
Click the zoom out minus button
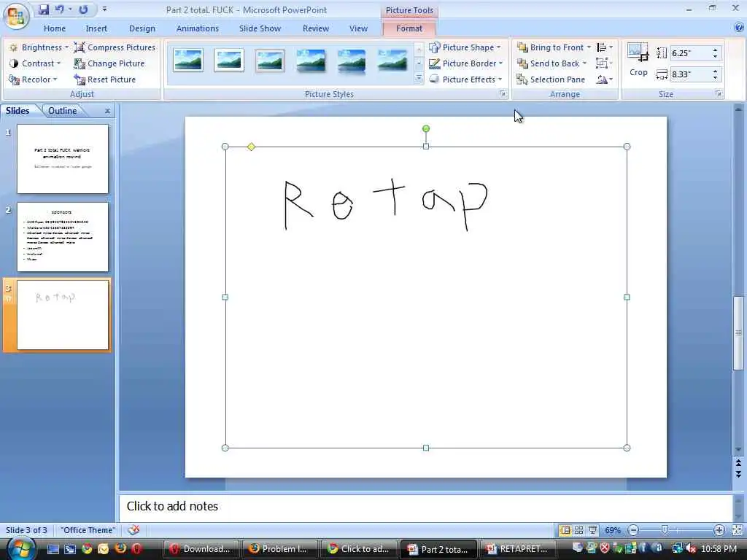tap(633, 530)
